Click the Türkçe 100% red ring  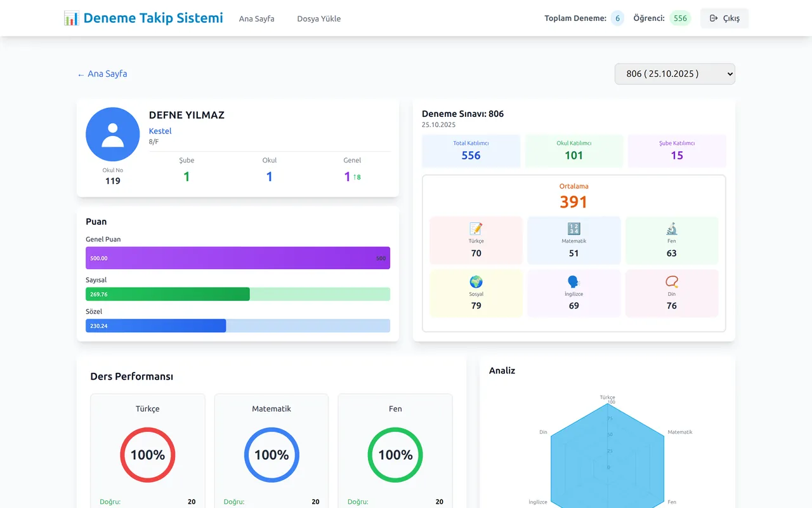pyautogui.click(x=148, y=455)
